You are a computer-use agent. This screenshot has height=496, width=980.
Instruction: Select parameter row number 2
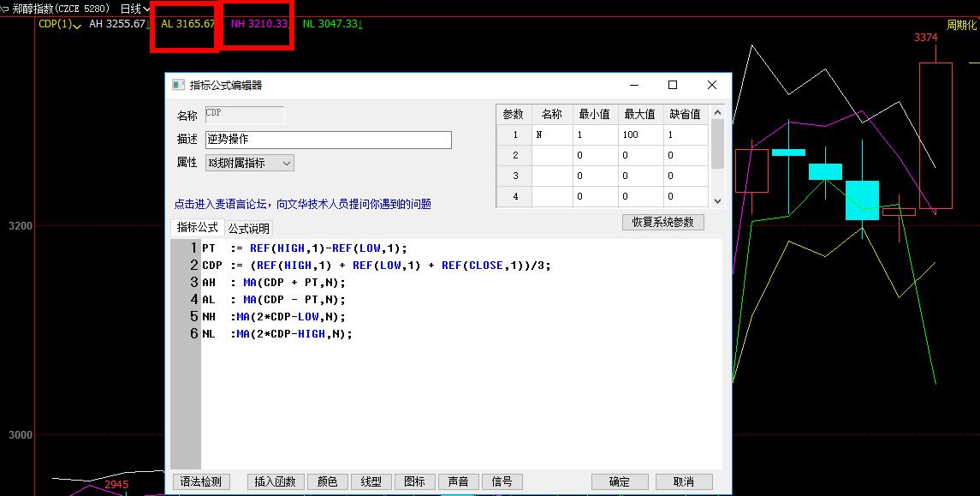click(x=515, y=155)
